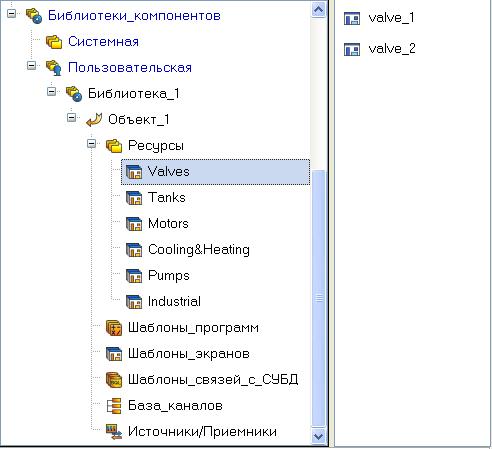Click the Pumps resource icon
The height and width of the screenshot is (449, 492).
pos(134,276)
